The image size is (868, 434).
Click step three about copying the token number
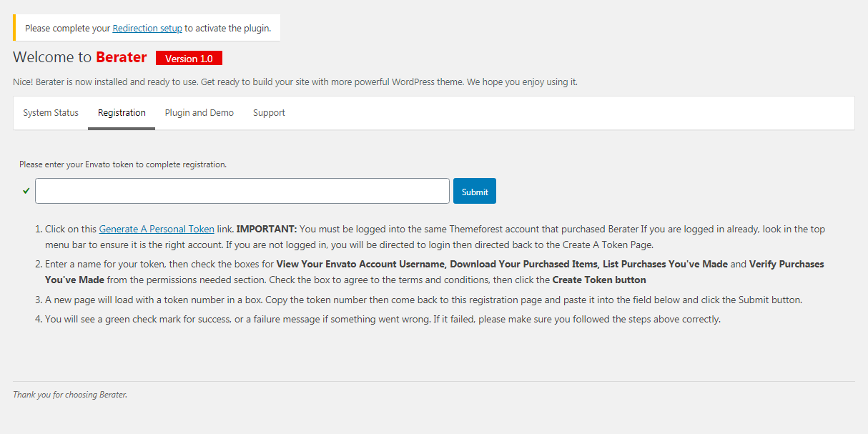[x=423, y=300]
